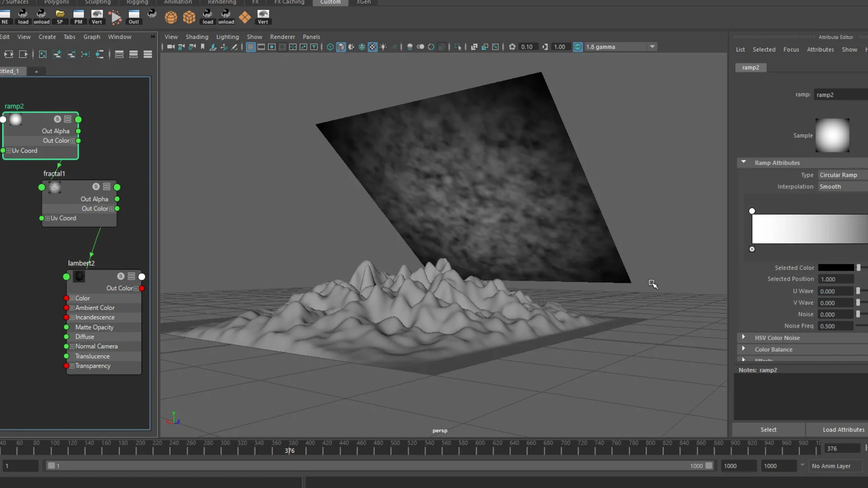Click the orange cube shelf icon
This screenshot has height=488, width=868.
(189, 18)
